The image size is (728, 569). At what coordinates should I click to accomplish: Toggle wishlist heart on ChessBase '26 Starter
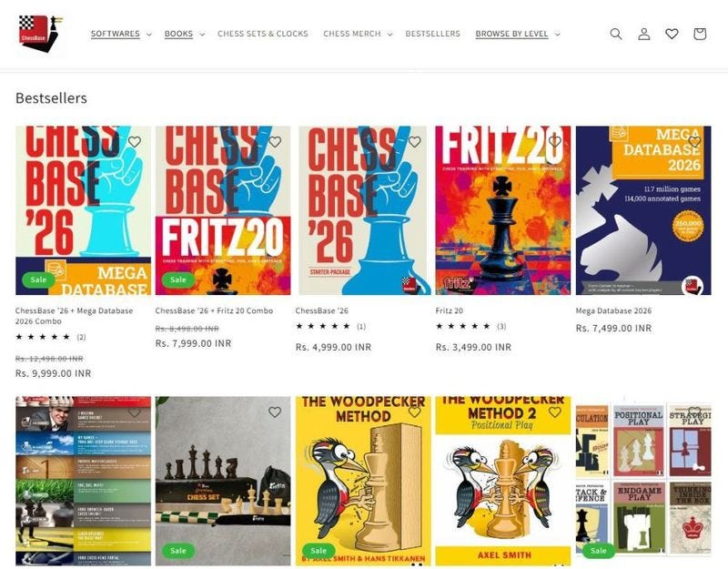[415, 141]
